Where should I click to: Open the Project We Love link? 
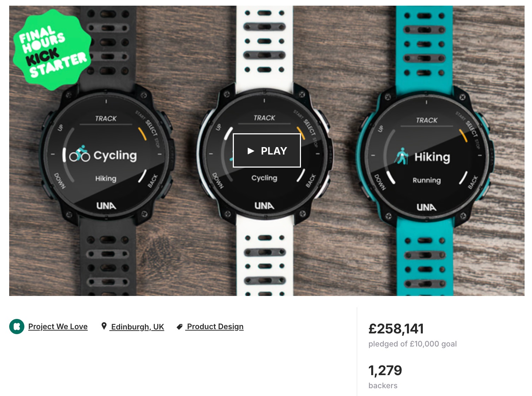(58, 326)
